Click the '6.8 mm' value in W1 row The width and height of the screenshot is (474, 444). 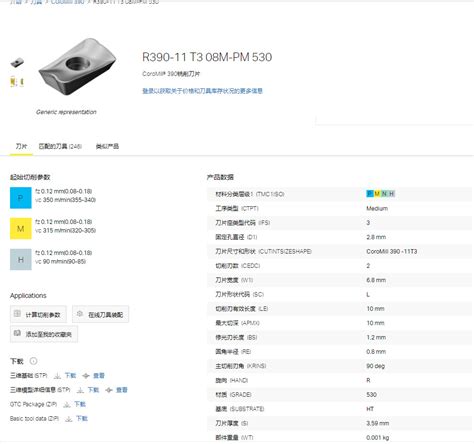376,280
